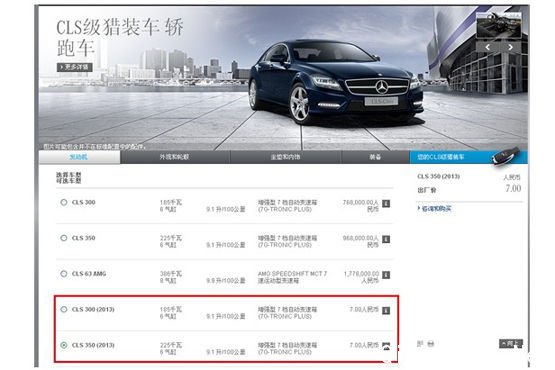The width and height of the screenshot is (555, 370).
Task: Expand the 咨询和购买 link in summary
Action: [435, 209]
